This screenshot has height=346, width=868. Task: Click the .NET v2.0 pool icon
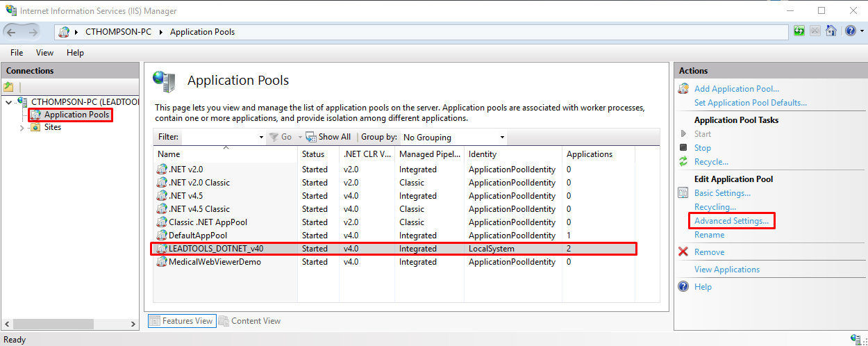tap(162, 169)
